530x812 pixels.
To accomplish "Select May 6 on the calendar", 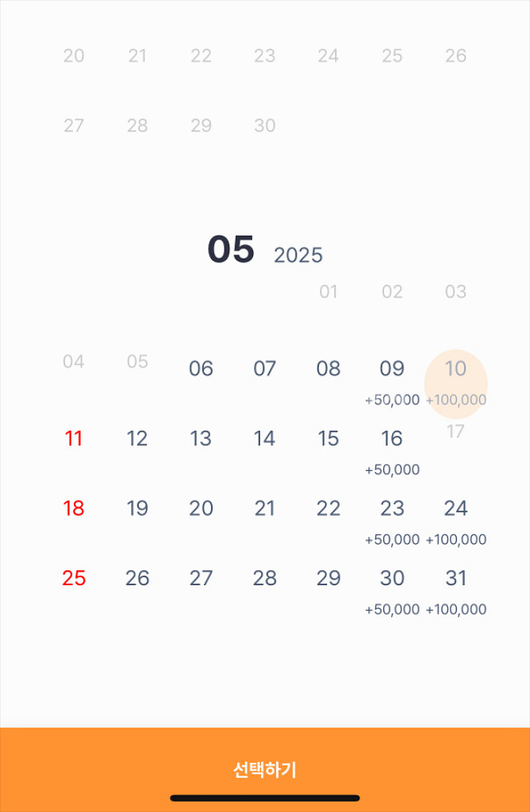I will click(201, 369).
